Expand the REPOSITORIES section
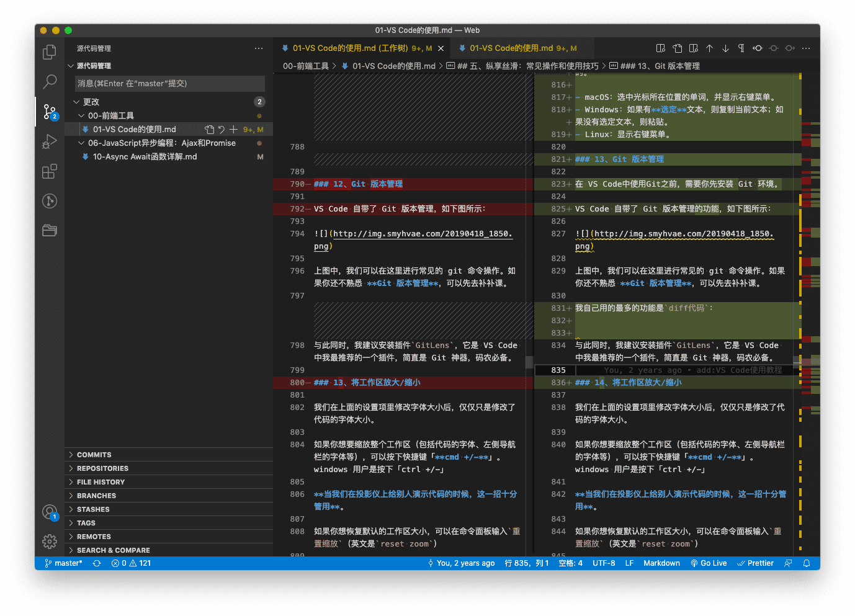Viewport: 855px width, 616px height. (x=169, y=468)
